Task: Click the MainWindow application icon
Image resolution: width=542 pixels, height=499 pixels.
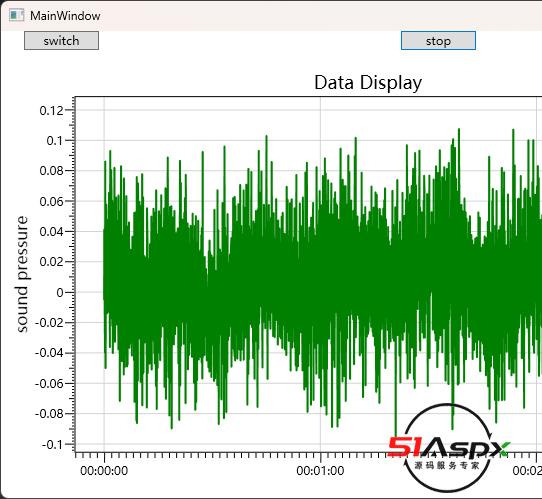Action: [17, 16]
